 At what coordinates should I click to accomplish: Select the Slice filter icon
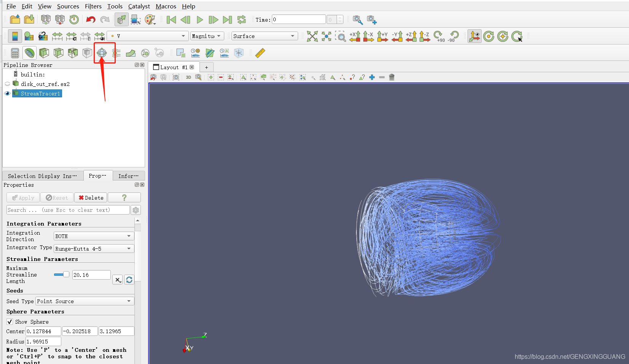pos(58,53)
